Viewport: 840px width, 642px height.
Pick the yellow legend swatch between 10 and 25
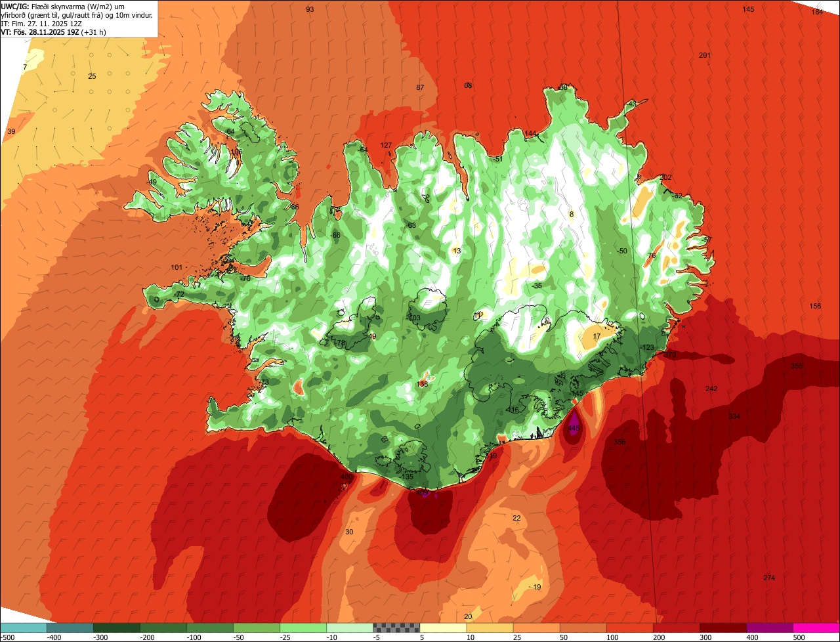tap(490, 627)
